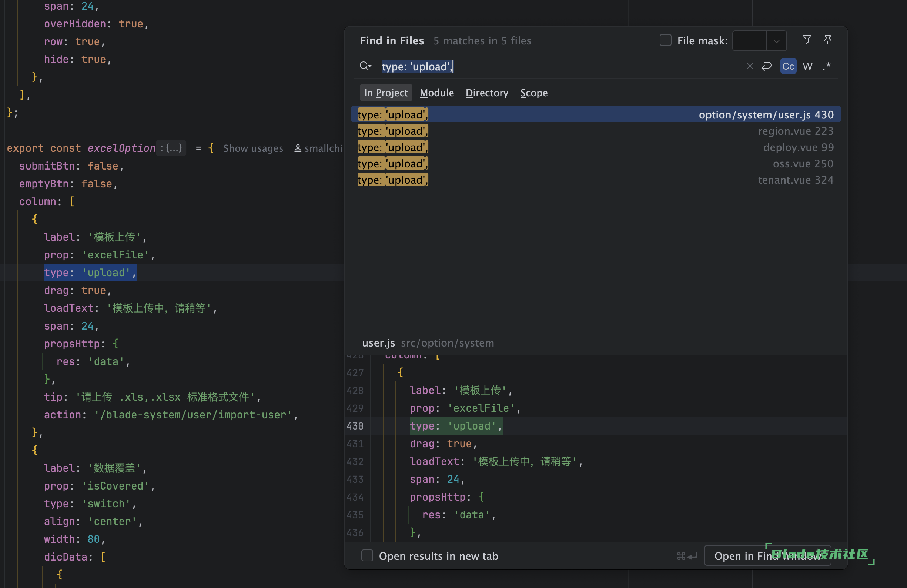Click the Show usages link

tap(253, 148)
